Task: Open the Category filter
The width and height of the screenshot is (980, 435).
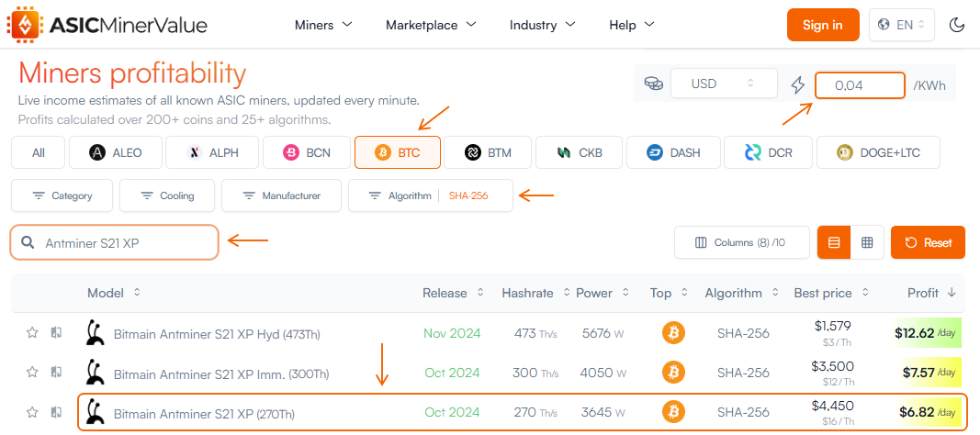Action: coord(62,195)
